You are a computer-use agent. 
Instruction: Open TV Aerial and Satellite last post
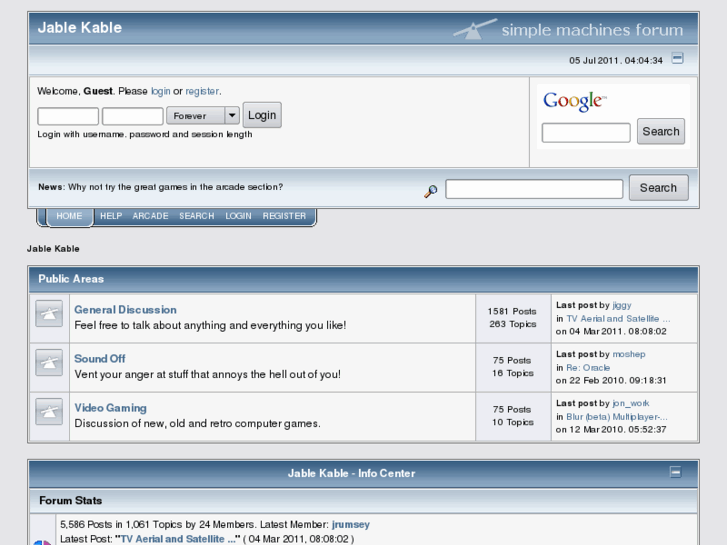618,319
